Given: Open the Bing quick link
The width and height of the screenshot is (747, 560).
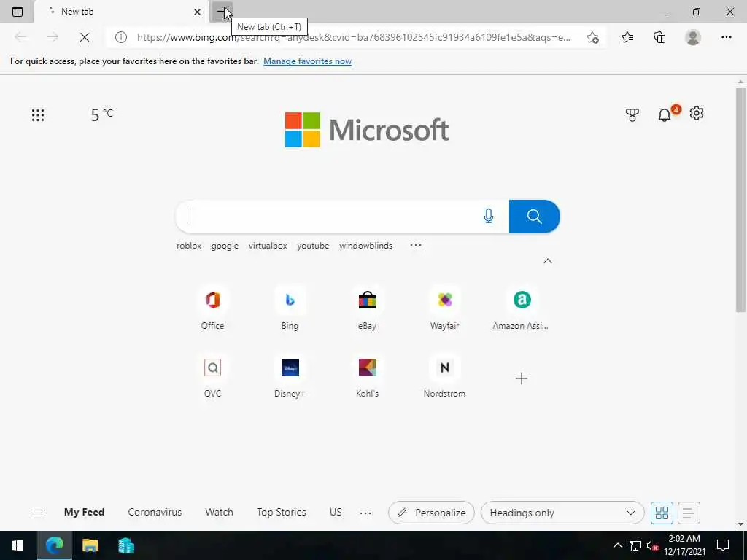Looking at the screenshot, I should pyautogui.click(x=290, y=308).
